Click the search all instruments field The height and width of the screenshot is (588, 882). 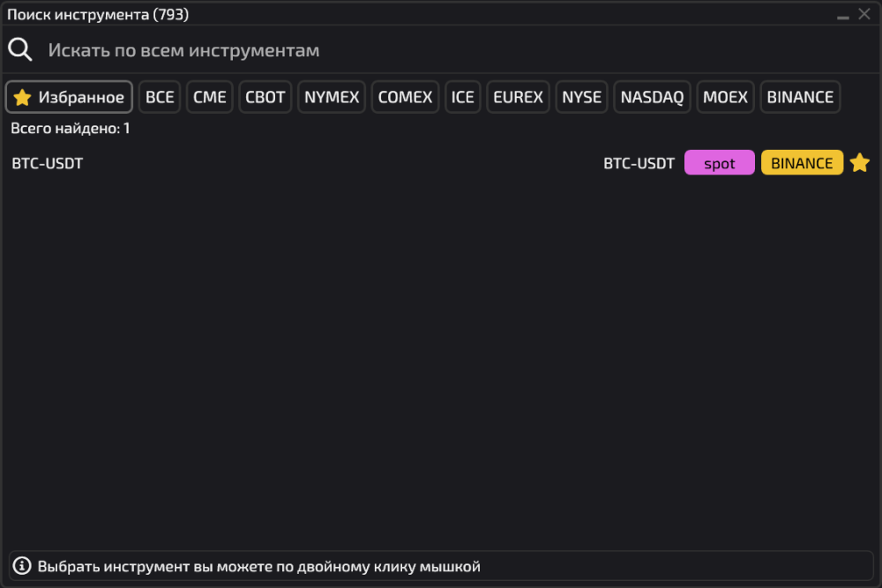click(x=441, y=50)
